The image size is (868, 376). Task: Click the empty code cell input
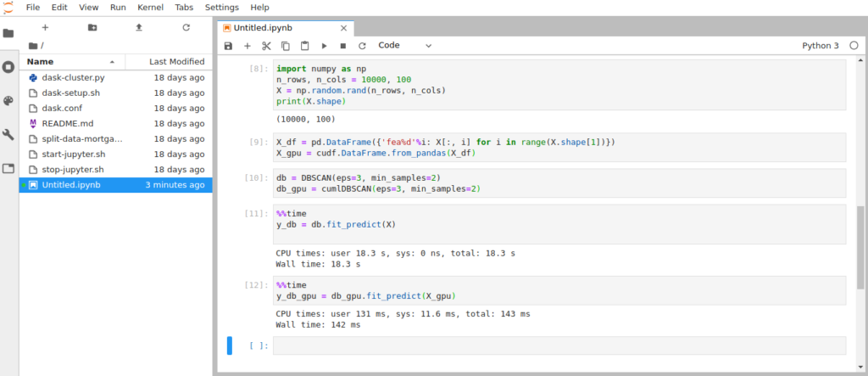(x=559, y=345)
